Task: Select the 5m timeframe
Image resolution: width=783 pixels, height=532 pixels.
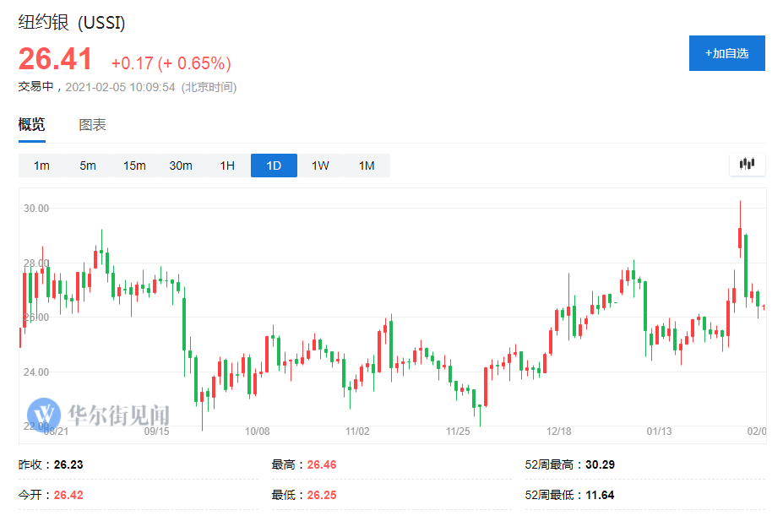Action: click(88, 166)
